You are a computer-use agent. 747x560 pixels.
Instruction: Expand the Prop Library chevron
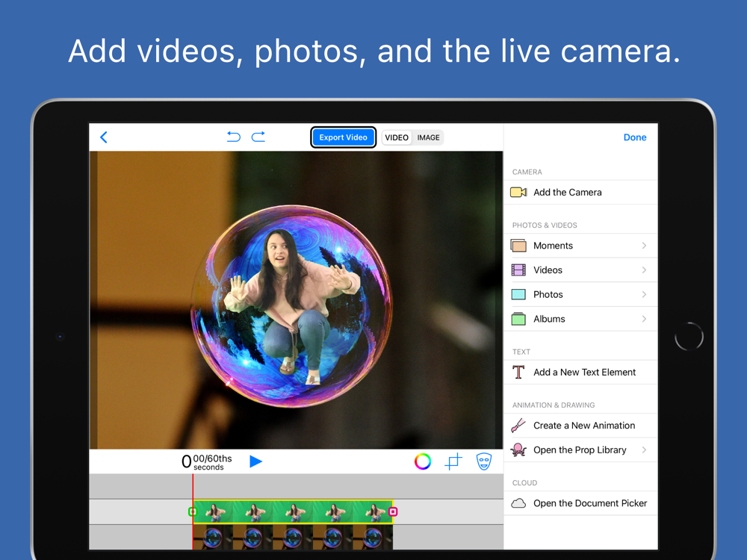pos(644,449)
